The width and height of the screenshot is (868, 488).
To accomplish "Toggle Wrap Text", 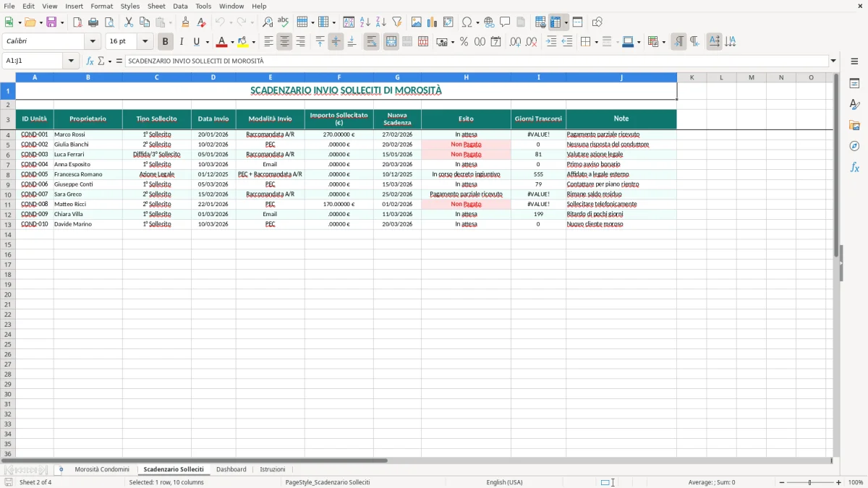I will click(371, 42).
